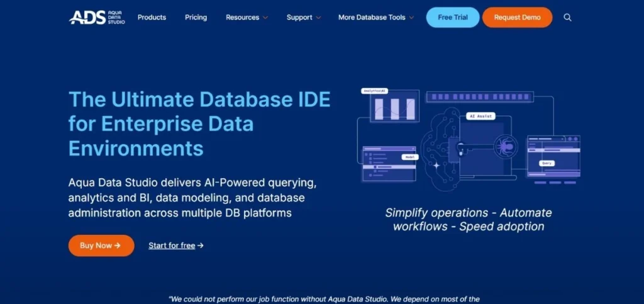The height and width of the screenshot is (304, 644).
Task: Go to the Pricing page
Action: point(196,17)
